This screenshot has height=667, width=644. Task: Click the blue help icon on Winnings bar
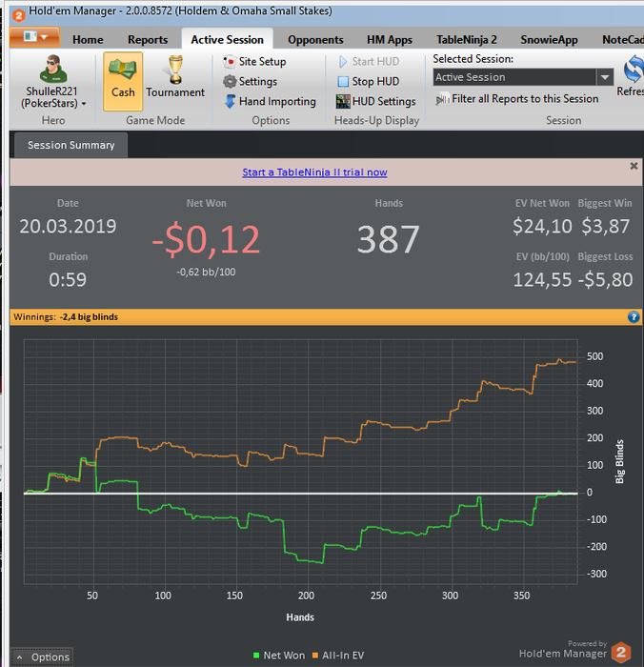coord(634,317)
